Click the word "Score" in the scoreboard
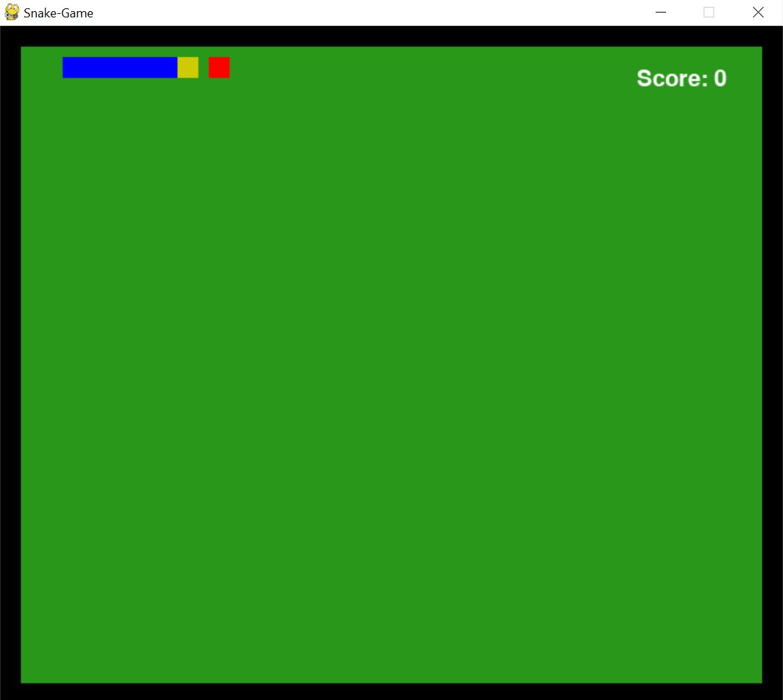This screenshot has height=700, width=783. click(668, 79)
